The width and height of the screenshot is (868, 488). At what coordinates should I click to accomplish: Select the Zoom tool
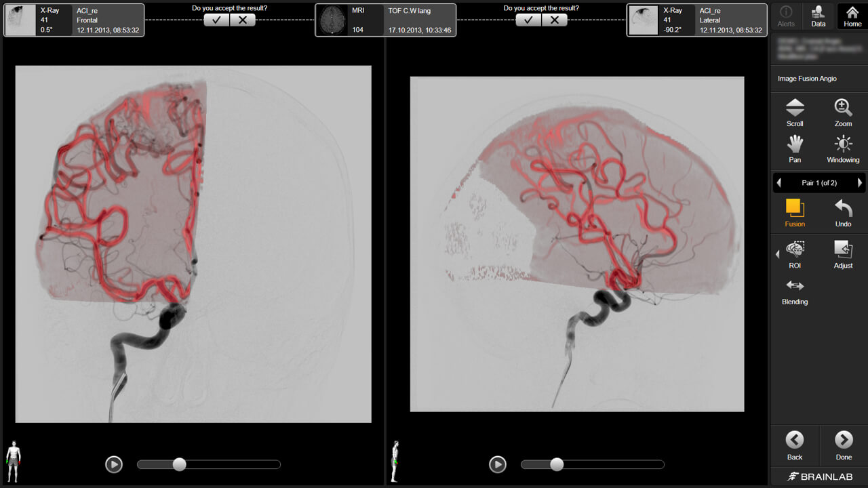(843, 112)
